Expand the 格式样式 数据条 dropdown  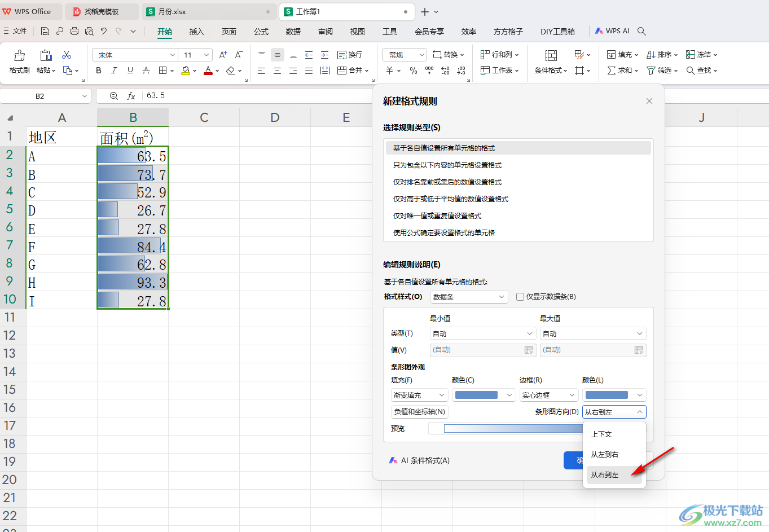[x=469, y=297]
